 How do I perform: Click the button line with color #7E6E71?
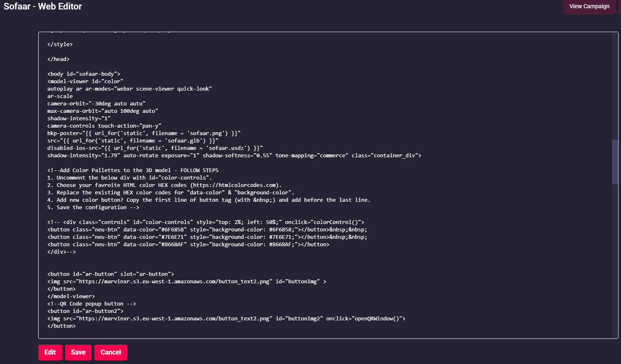click(x=207, y=237)
